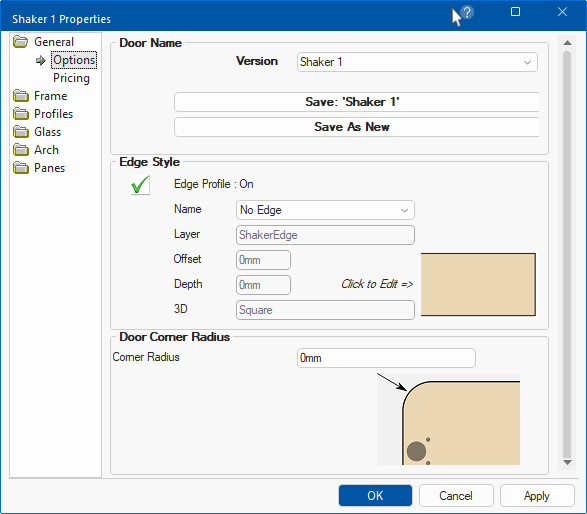
Task: Click the Arch folder icon
Action: [x=21, y=150]
